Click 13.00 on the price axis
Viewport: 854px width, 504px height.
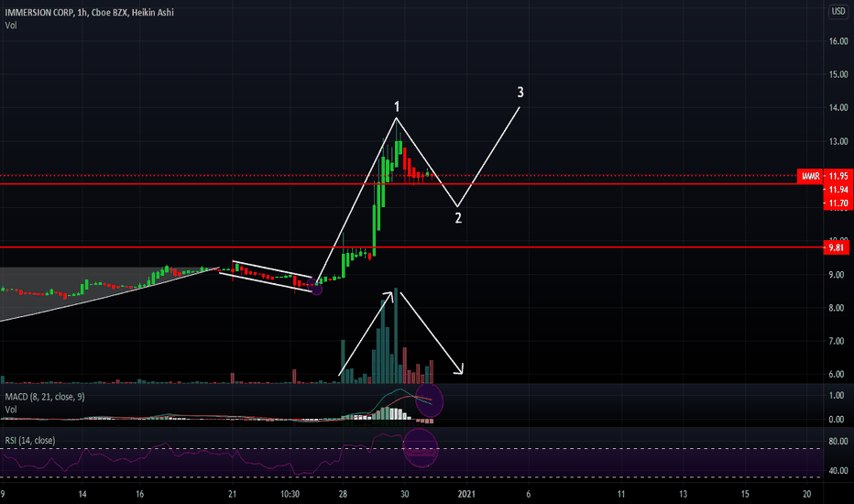(838, 142)
